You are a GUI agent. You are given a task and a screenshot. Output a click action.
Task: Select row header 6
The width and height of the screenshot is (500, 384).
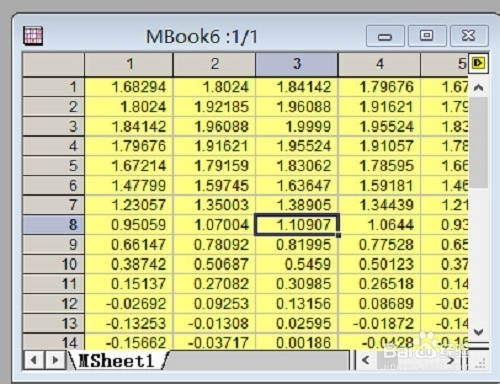pos(54,185)
